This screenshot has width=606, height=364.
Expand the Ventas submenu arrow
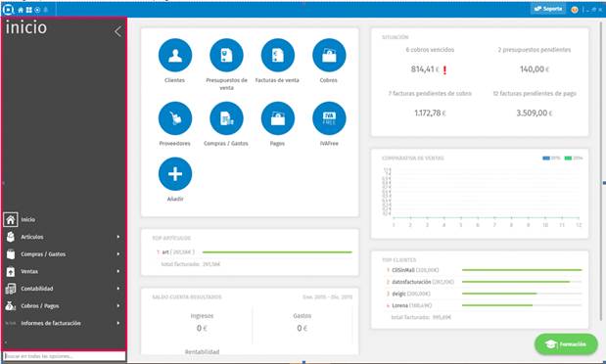pyautogui.click(x=118, y=272)
